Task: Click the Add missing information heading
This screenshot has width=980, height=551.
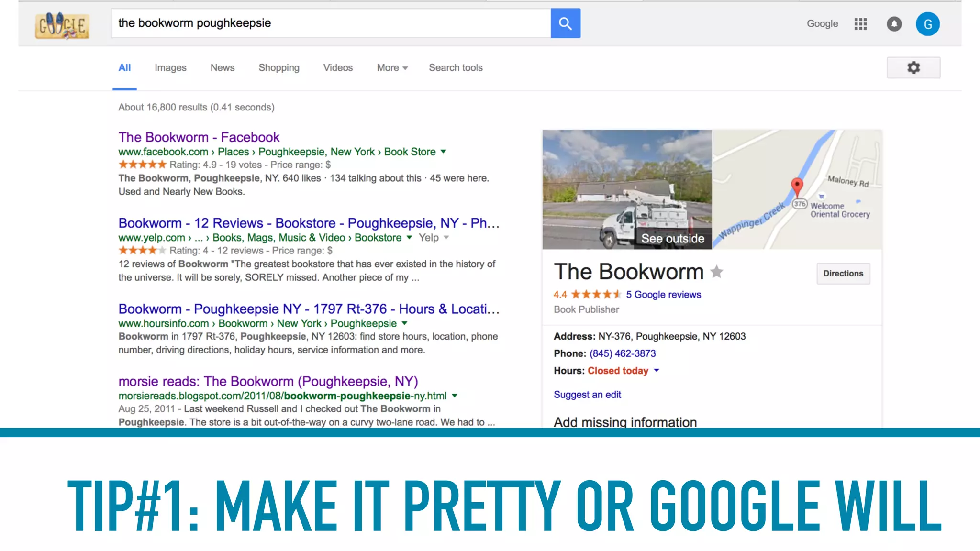Action: click(625, 422)
